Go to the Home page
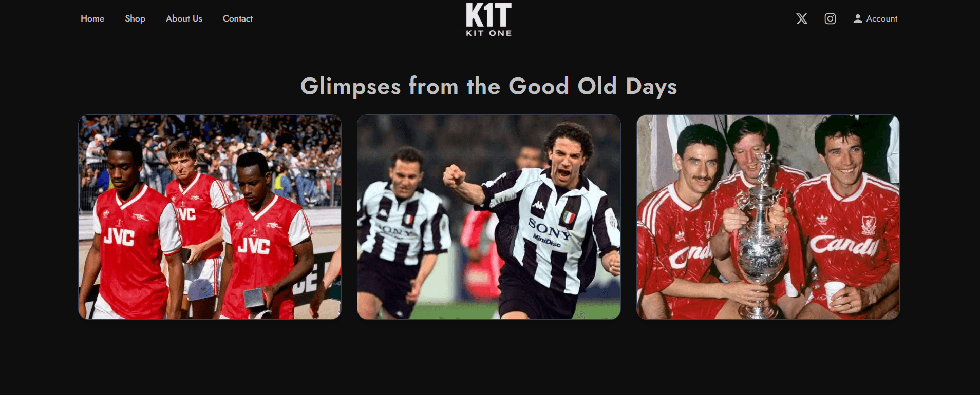 coord(92,18)
